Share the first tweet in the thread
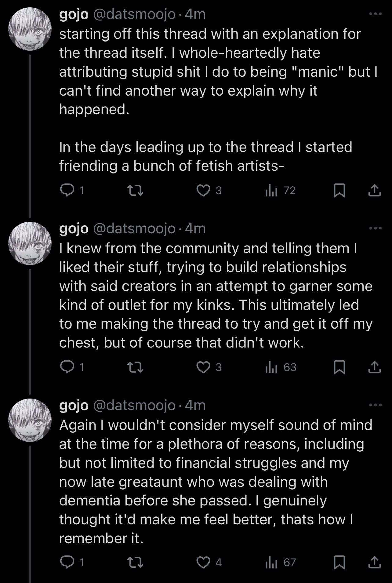 point(374,191)
